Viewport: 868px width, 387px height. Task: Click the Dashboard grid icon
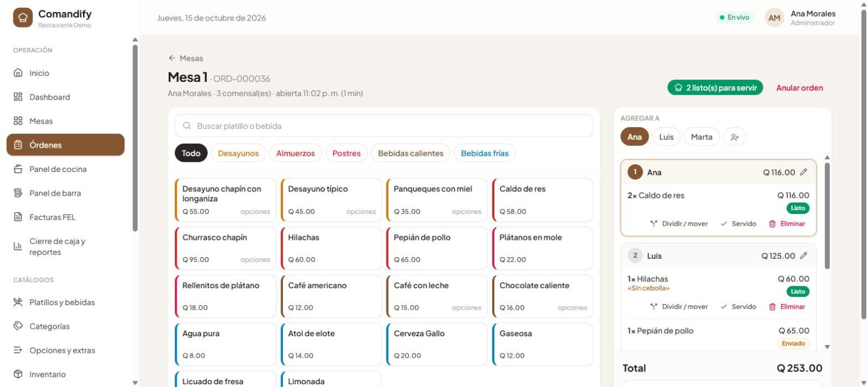coord(18,97)
